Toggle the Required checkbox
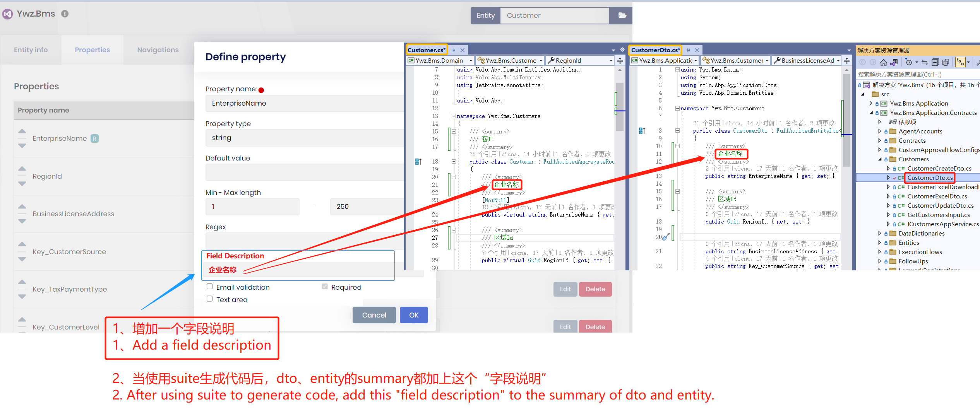980x408 pixels. (325, 287)
